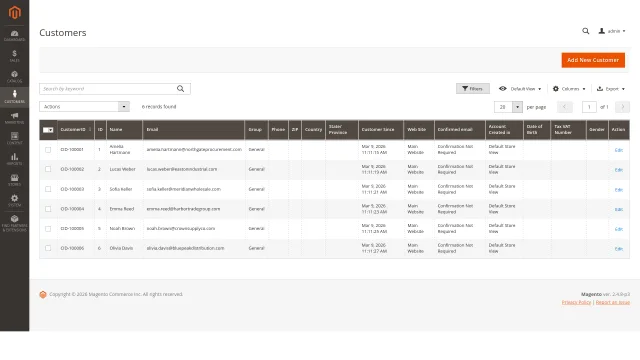The width and height of the screenshot is (640, 360).
Task: Edit the Lucas Weber customer
Action: click(619, 170)
